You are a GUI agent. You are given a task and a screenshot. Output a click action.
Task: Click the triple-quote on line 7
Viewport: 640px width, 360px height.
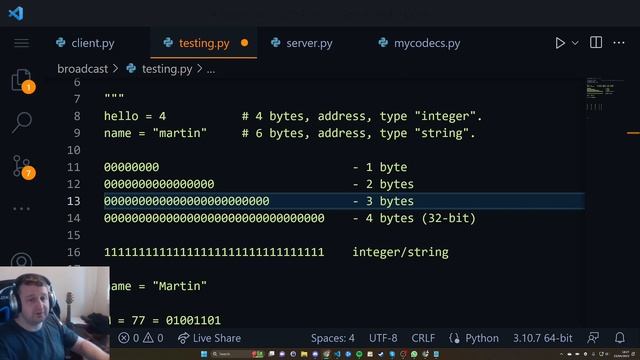114,97
